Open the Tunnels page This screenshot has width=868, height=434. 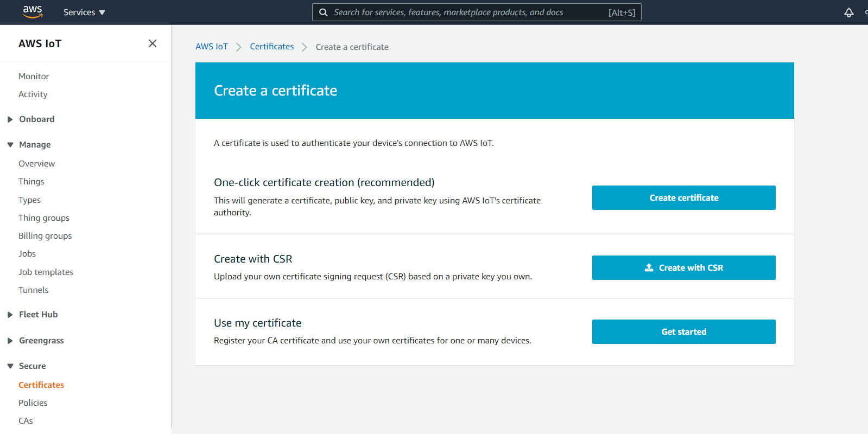click(x=34, y=290)
